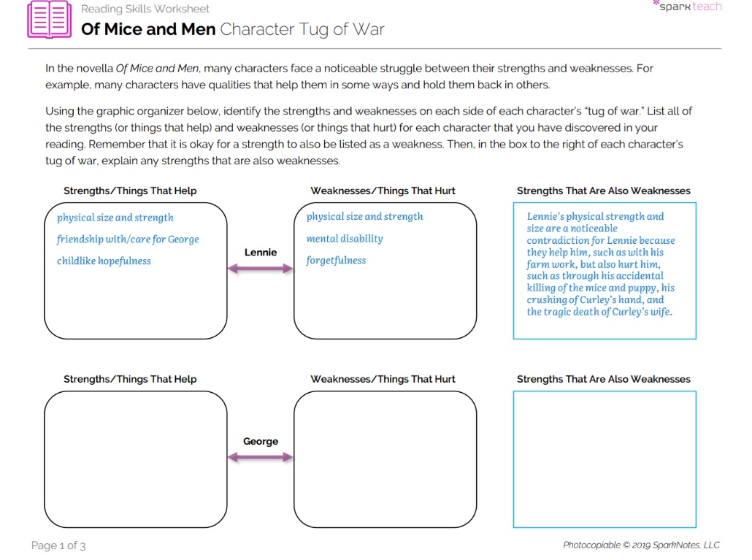Click the 'George' character label
Image resolution: width=752 pixels, height=560 pixels.
pyautogui.click(x=261, y=442)
